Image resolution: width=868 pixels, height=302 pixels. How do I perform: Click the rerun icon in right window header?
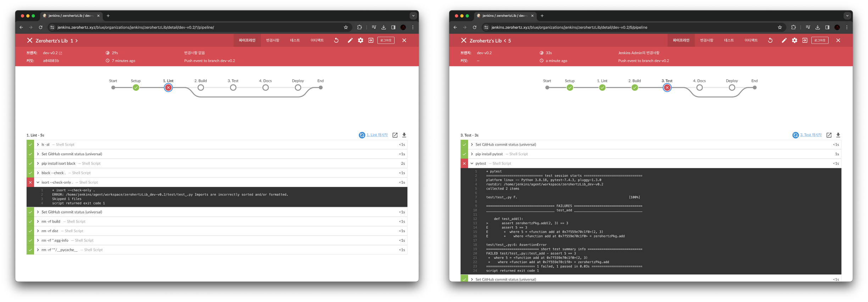click(770, 40)
